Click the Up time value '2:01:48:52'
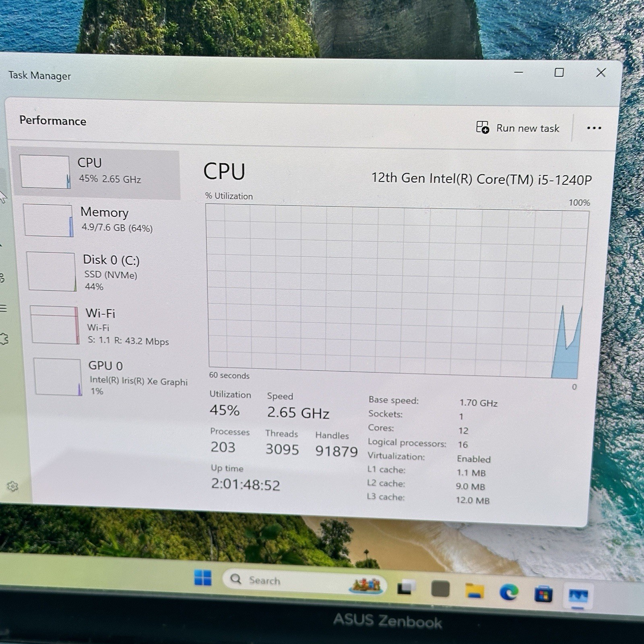 tap(246, 485)
